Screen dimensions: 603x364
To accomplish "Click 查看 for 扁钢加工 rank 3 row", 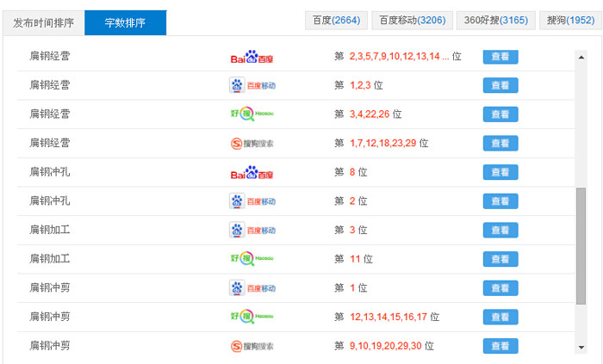I will (500, 230).
